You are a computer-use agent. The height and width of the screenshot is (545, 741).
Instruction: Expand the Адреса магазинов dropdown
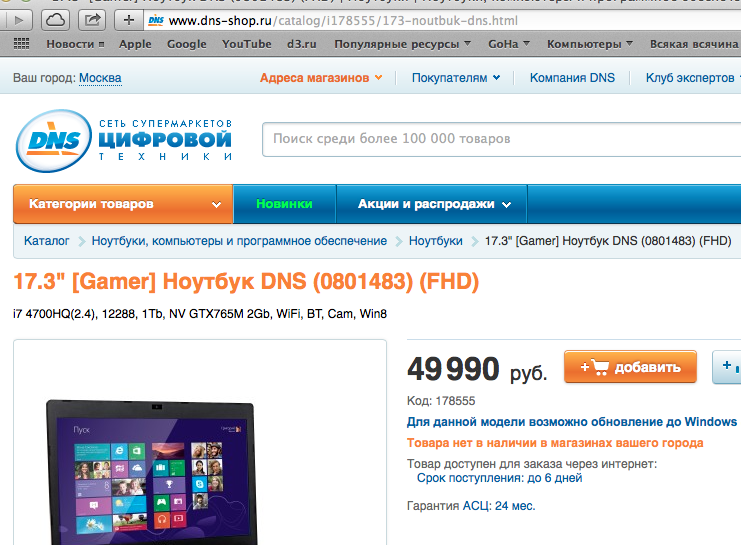321,78
